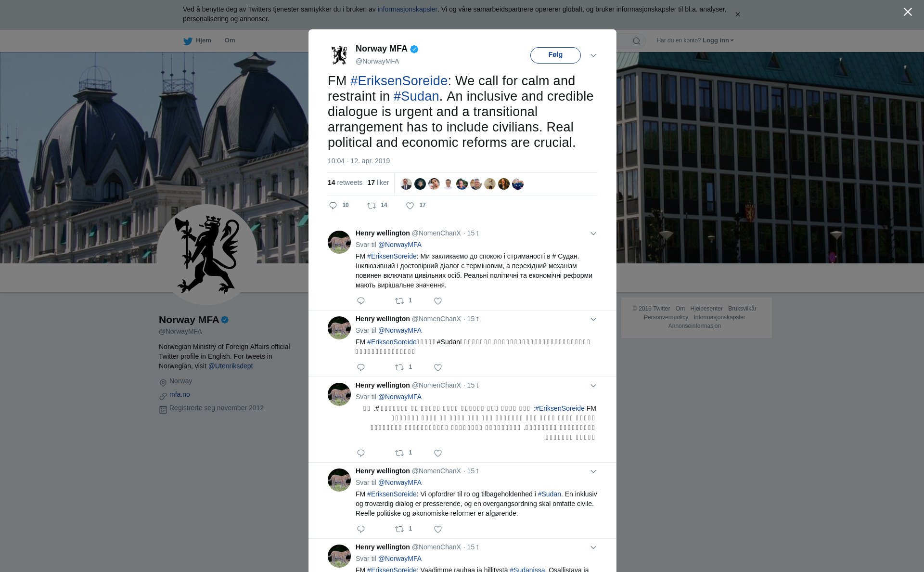Open the #EriksenSoreide hashtag in main tweet
This screenshot has width=924, height=572.
pyautogui.click(x=399, y=81)
